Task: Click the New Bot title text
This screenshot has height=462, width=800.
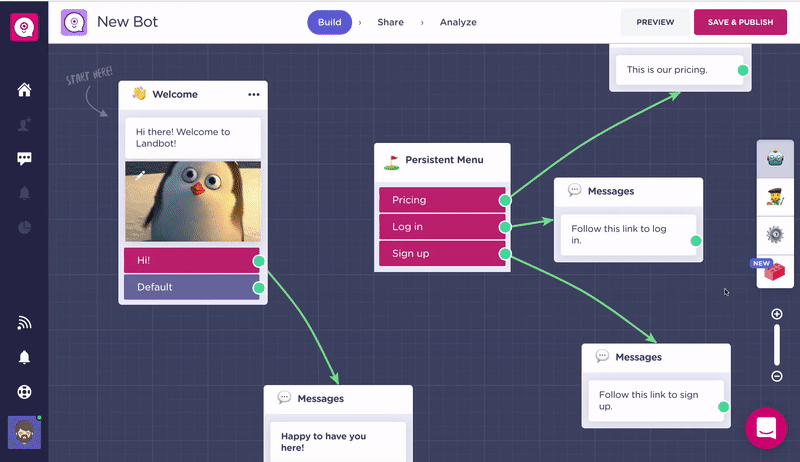Action: point(128,22)
